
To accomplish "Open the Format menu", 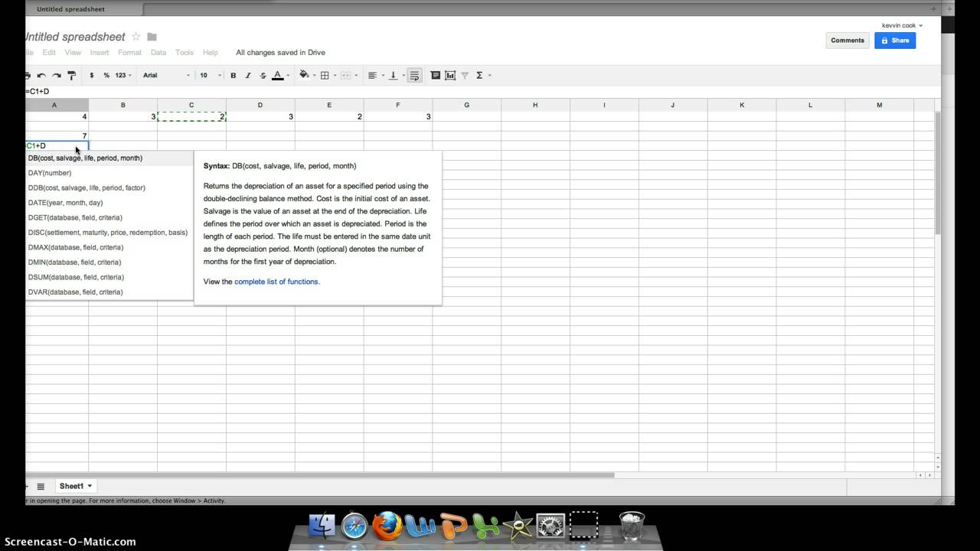I will tap(129, 53).
